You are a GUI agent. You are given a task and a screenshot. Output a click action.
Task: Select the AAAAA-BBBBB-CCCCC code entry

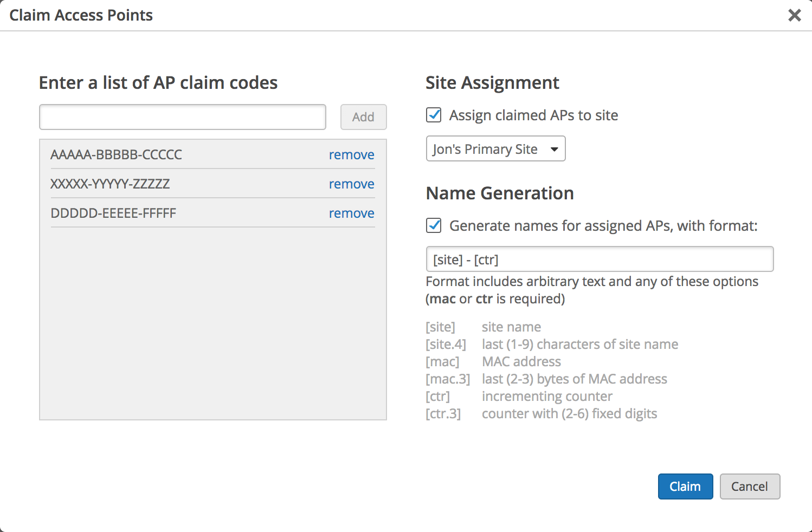click(x=116, y=155)
